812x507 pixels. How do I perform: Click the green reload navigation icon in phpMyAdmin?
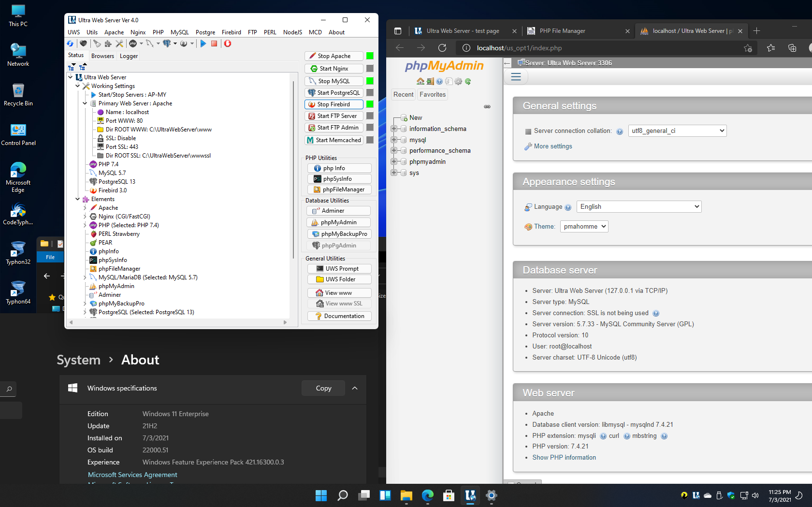coord(468,81)
